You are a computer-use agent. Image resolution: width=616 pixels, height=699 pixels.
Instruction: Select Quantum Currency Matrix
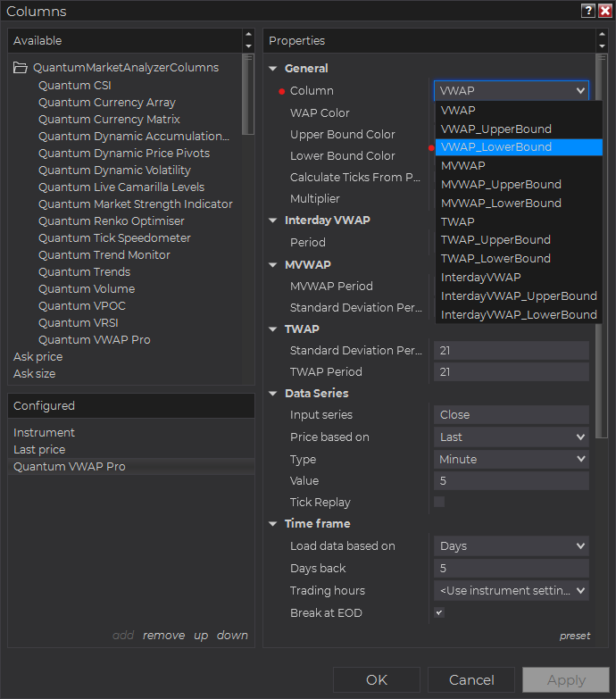109,120
